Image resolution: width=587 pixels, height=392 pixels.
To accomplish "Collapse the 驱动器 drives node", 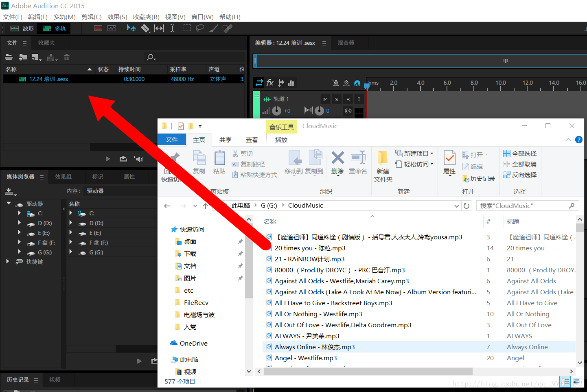I will 9,203.
